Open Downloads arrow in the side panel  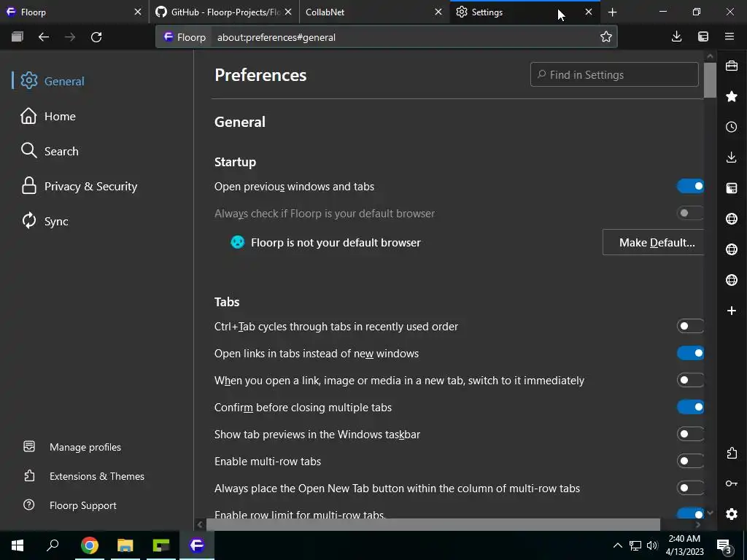[x=732, y=157]
